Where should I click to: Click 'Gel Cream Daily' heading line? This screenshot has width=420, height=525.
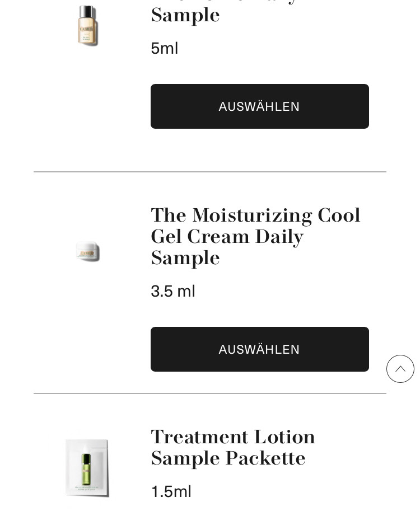(227, 237)
